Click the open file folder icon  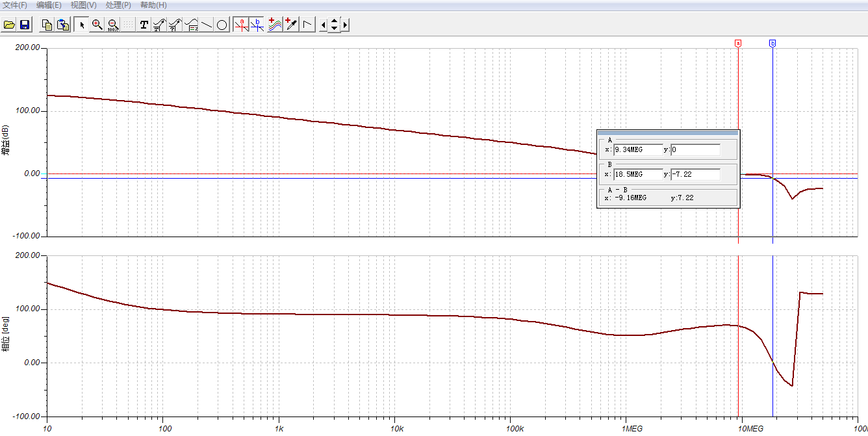(9, 25)
